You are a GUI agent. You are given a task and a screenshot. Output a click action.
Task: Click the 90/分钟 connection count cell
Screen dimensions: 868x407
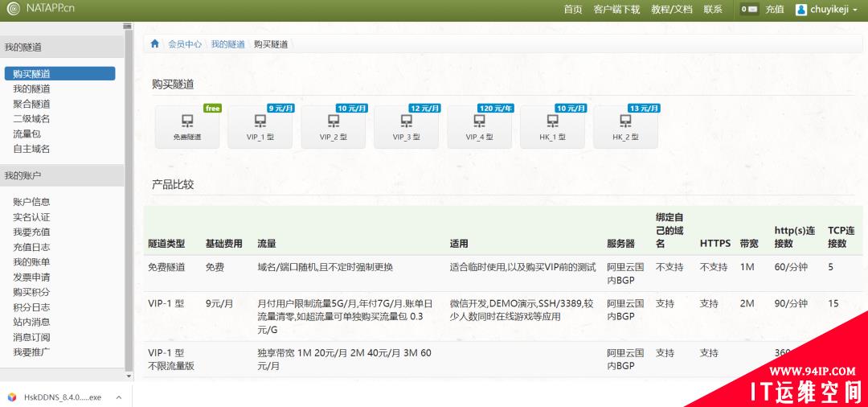pos(791,303)
